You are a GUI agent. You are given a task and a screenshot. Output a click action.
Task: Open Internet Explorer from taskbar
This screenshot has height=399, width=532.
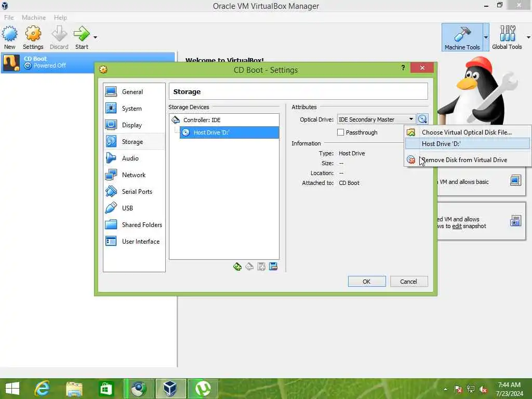pyautogui.click(x=43, y=389)
